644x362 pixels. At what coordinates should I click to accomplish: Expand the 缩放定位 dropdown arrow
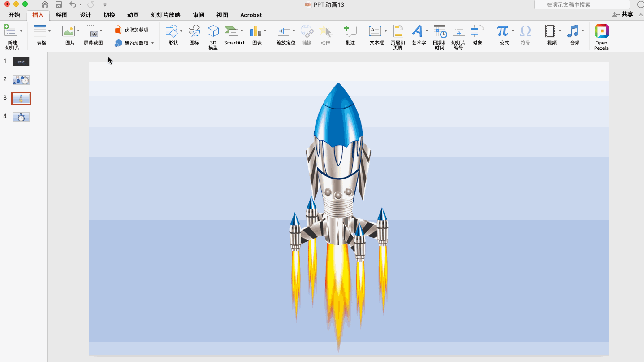coord(294,31)
